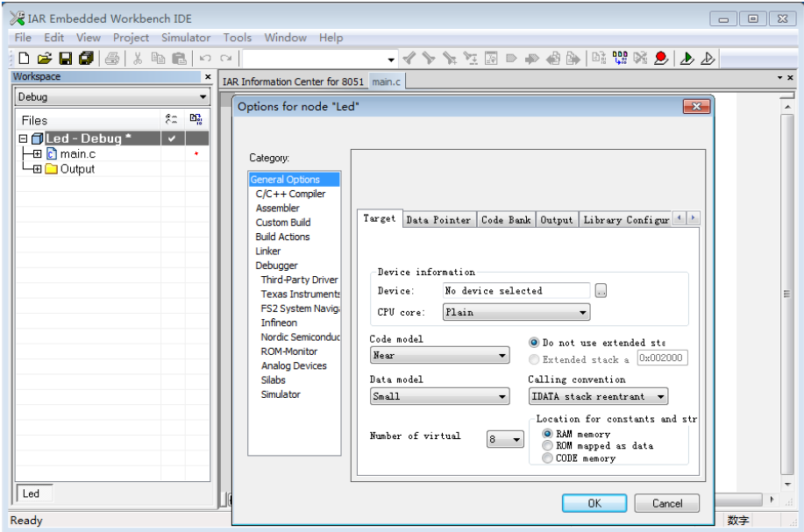Click the main.c file icon in workspace
Screen dimensions: 804x532
coord(52,153)
